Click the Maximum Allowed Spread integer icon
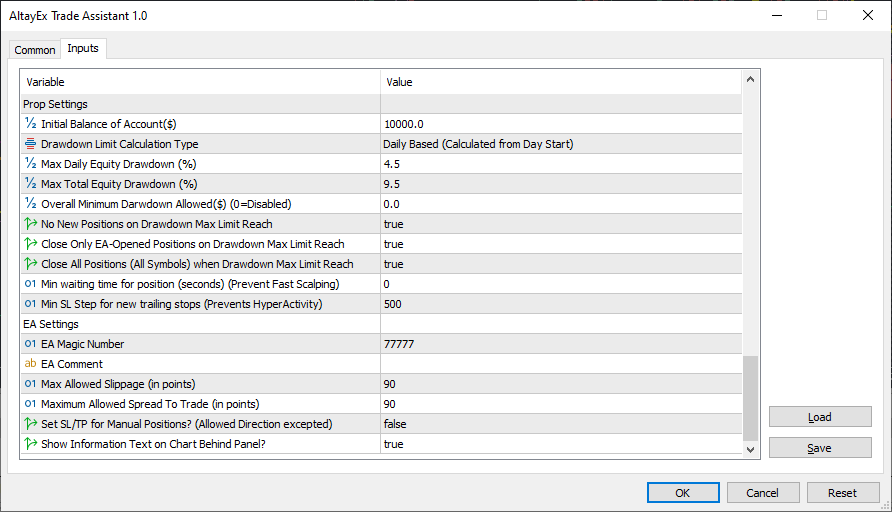This screenshot has height=512, width=892. click(30, 403)
